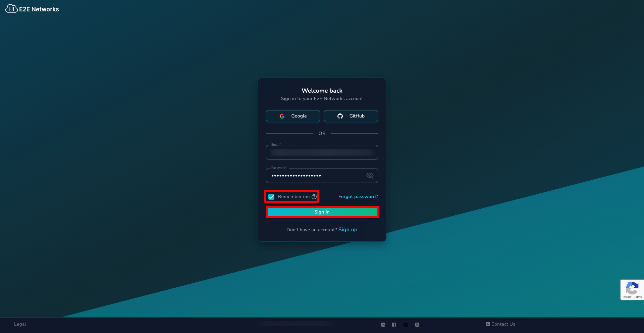Image resolution: width=644 pixels, height=333 pixels.
Task: Open the Legal link in footer
Action: [20, 324]
